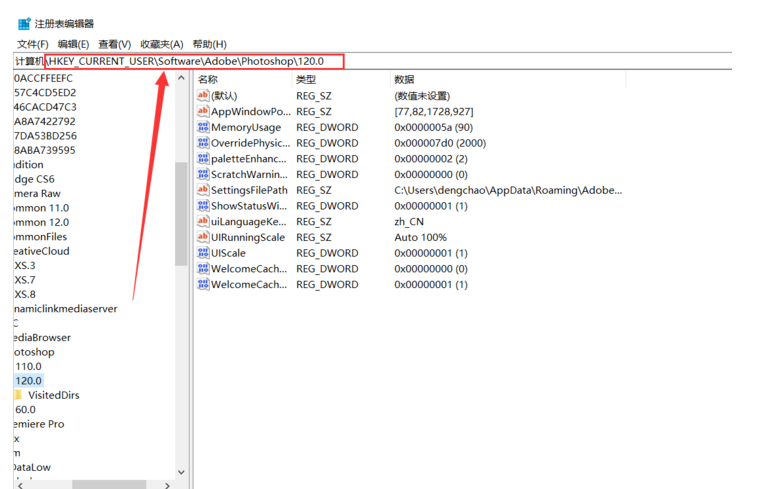Click the zh_CN data value
Viewport: 758px width, 489px height.
[x=409, y=222]
